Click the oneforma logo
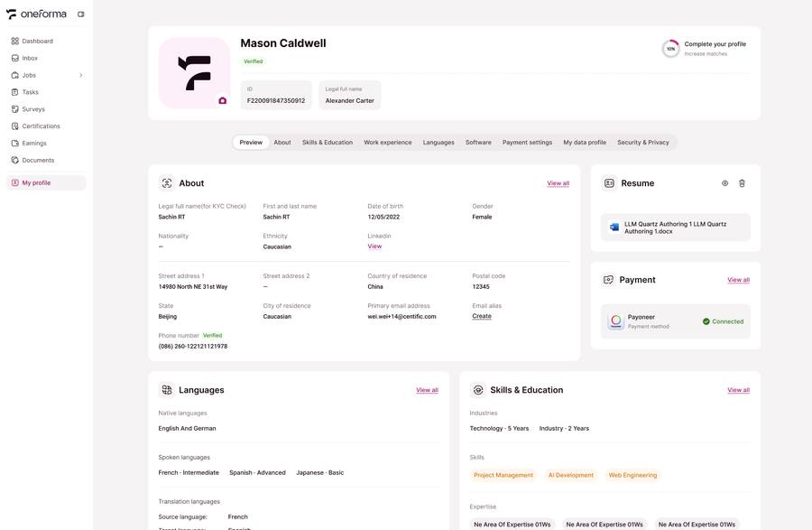Image resolution: width=812 pixels, height=530 pixels. [x=36, y=14]
